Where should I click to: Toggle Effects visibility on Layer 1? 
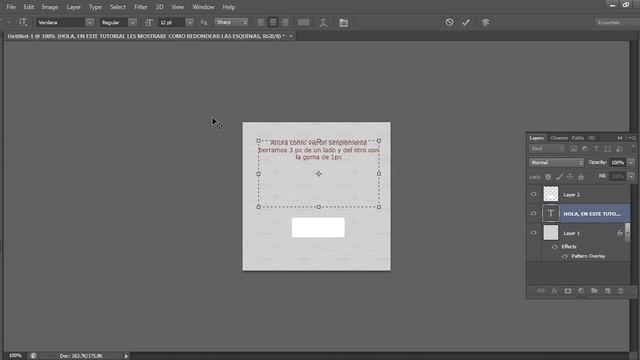coord(555,247)
